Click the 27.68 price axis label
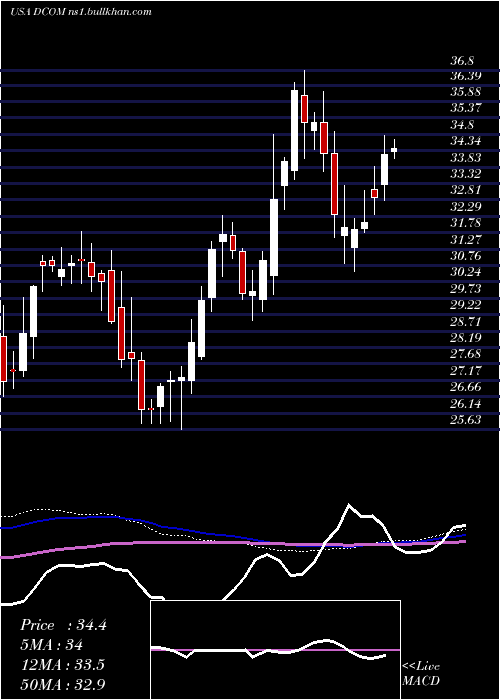The image size is (500, 700). [x=466, y=354]
